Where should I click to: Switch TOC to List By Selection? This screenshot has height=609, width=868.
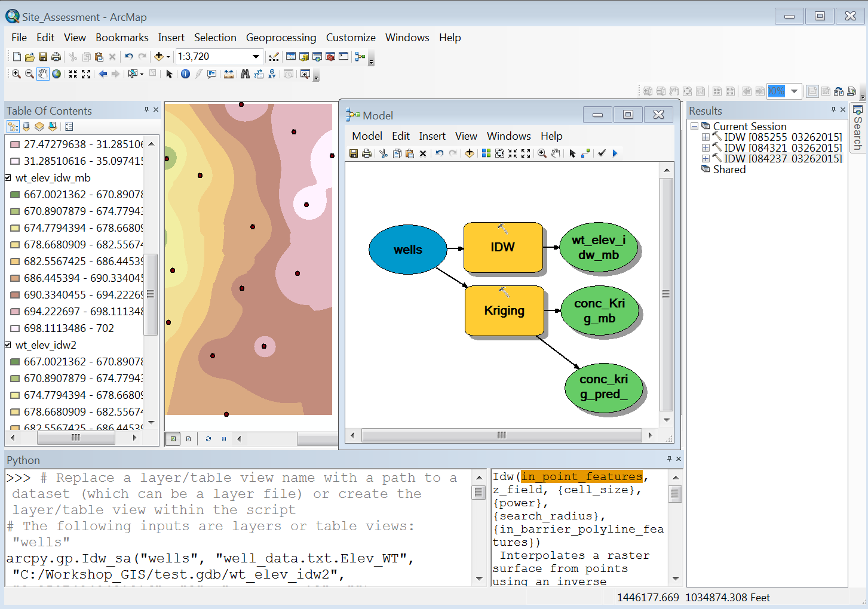pos(53,127)
